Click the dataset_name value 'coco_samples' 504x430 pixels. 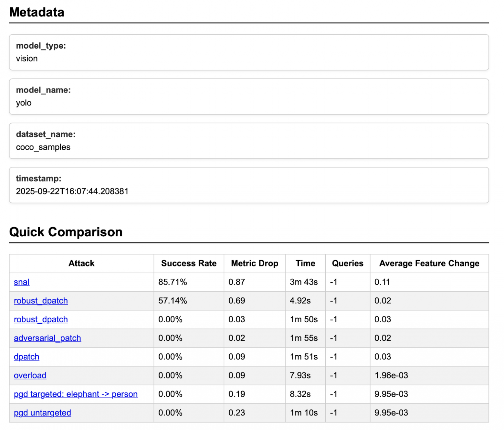[x=43, y=147]
